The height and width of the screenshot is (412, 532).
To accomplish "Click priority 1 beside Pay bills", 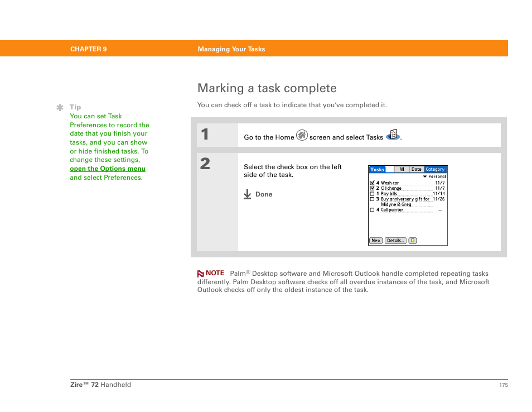I will [378, 194].
